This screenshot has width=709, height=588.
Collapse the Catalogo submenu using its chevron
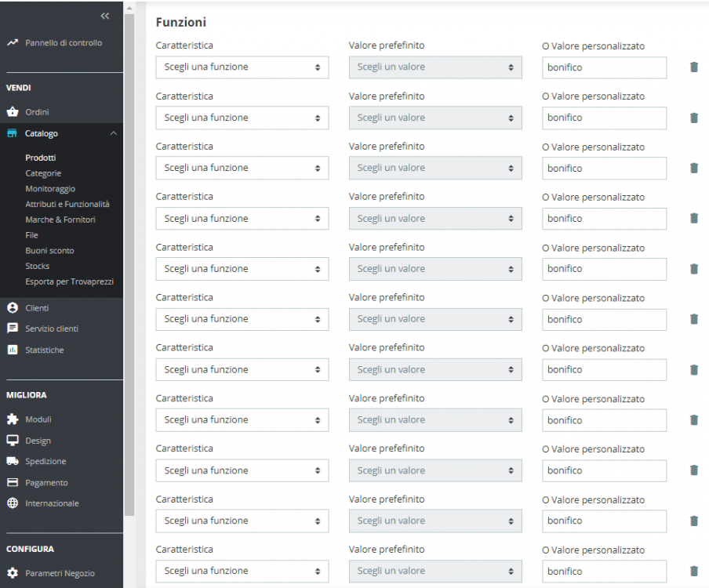click(113, 133)
